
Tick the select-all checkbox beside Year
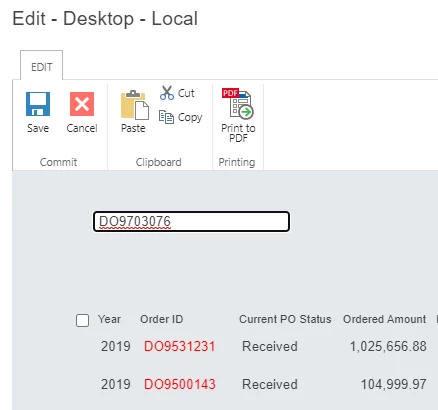click(x=82, y=320)
